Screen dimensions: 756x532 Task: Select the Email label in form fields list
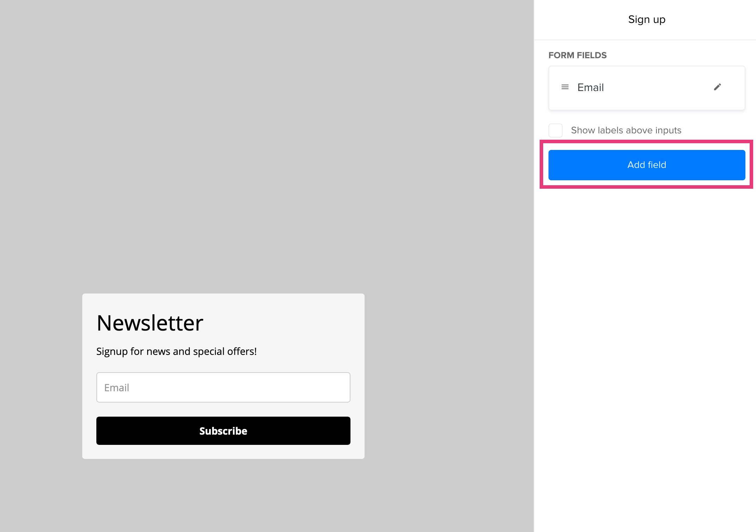(590, 87)
